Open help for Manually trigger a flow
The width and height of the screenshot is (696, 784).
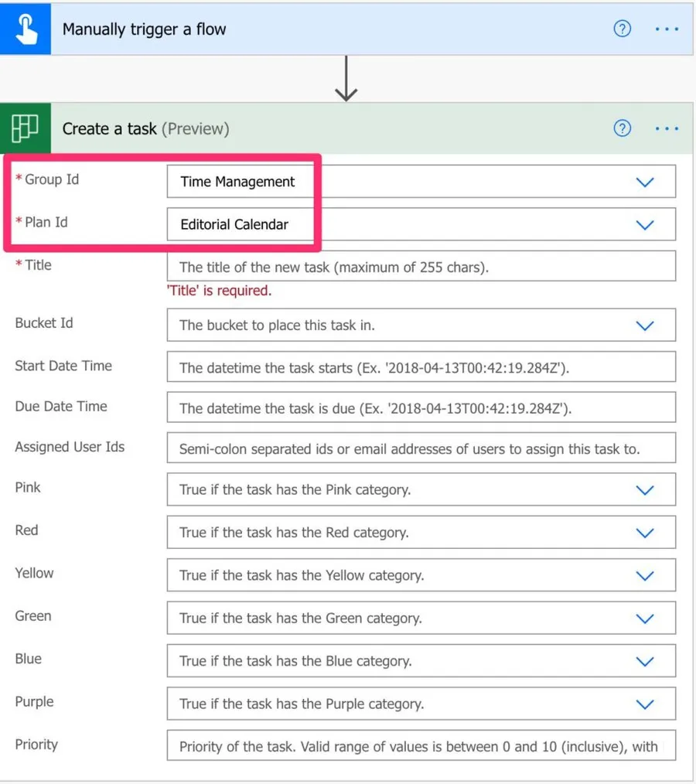point(622,29)
